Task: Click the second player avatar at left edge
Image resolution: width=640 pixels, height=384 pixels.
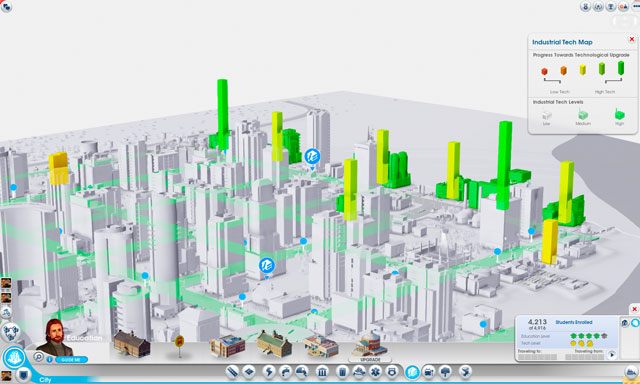Action: point(6,297)
